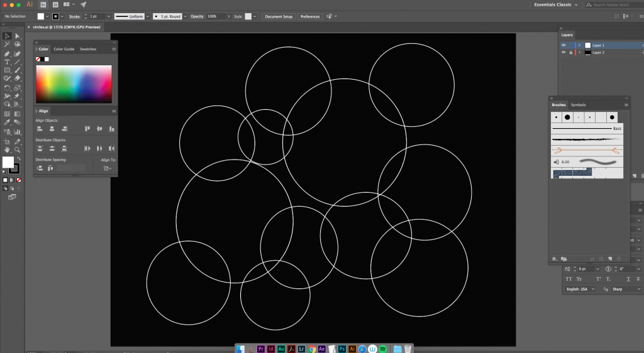Click the rocket GPU performance icon
Viewport: 644px width, 353px height.
84,4
